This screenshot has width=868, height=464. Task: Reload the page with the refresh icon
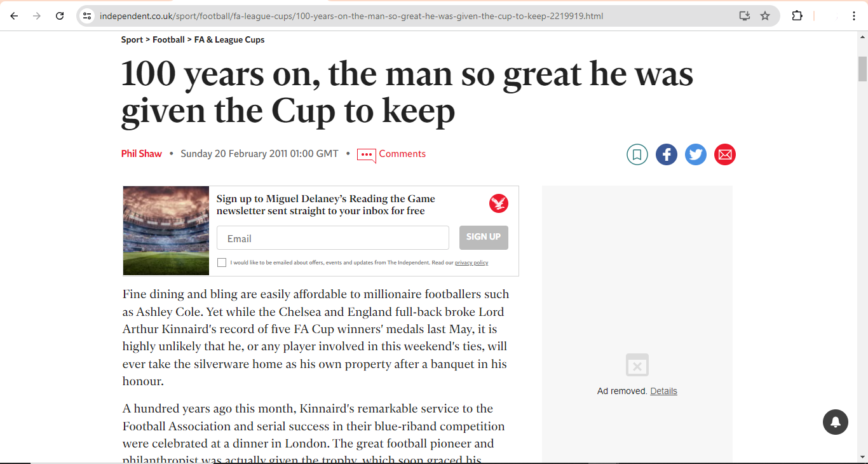pos(60,16)
